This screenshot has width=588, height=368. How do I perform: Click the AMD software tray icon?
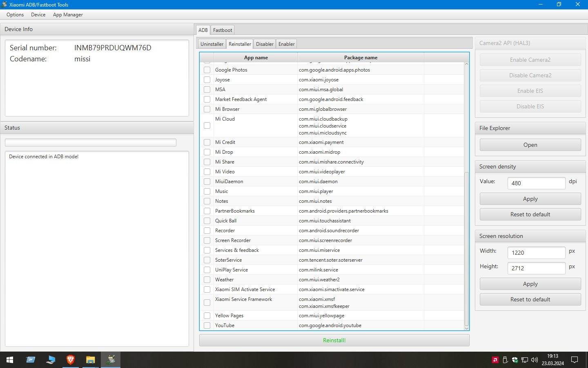[495, 360]
